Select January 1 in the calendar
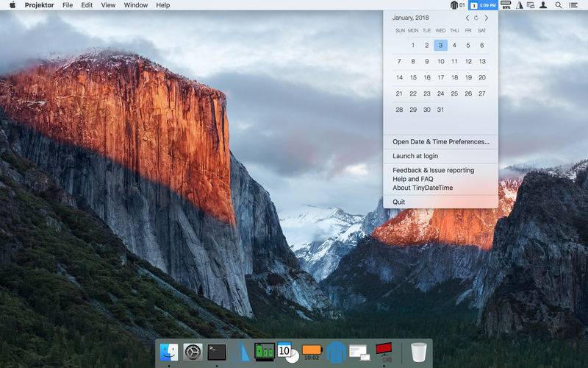588x368 pixels. (413, 45)
